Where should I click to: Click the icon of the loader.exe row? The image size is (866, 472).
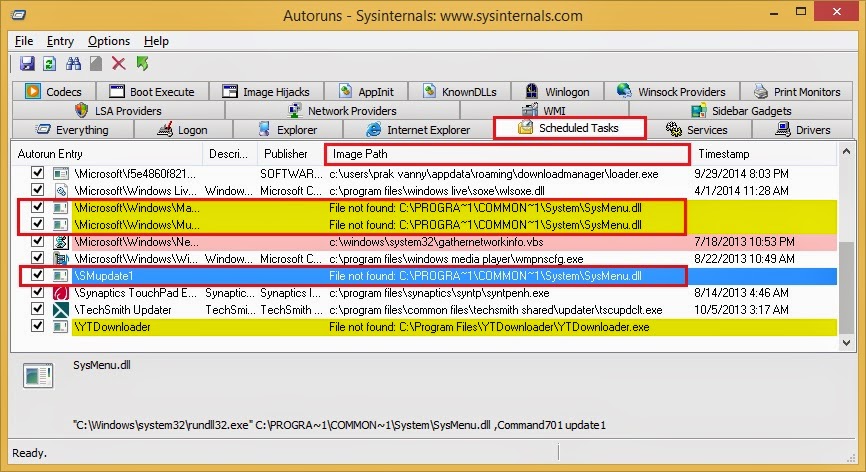click(61, 174)
